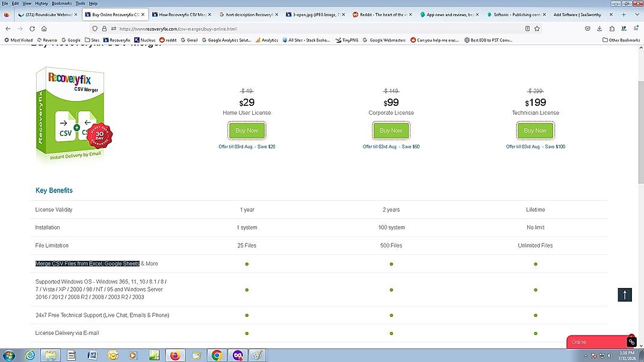Open the File menu

(x=5, y=3)
